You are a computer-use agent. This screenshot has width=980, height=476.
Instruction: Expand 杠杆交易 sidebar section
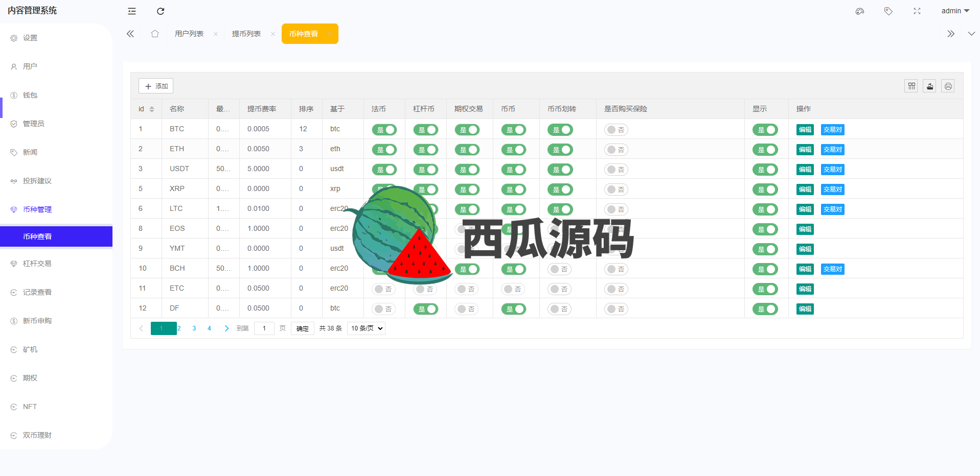coord(56,264)
